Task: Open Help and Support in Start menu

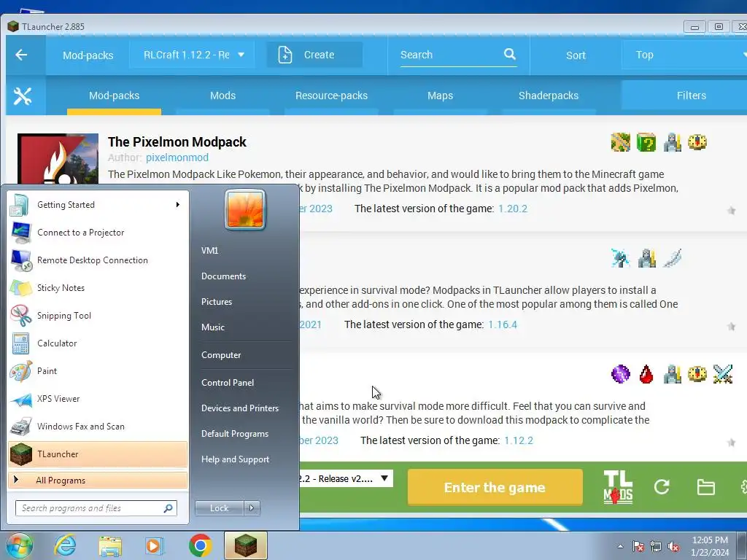Action: (x=236, y=459)
